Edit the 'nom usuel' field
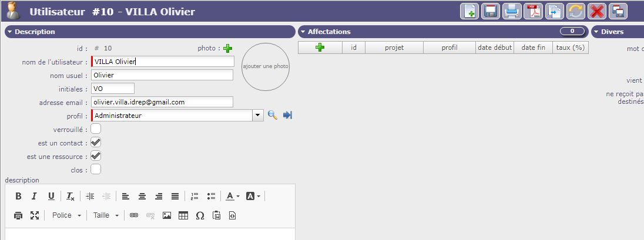Viewport: 644px width, 240px height. click(x=162, y=75)
